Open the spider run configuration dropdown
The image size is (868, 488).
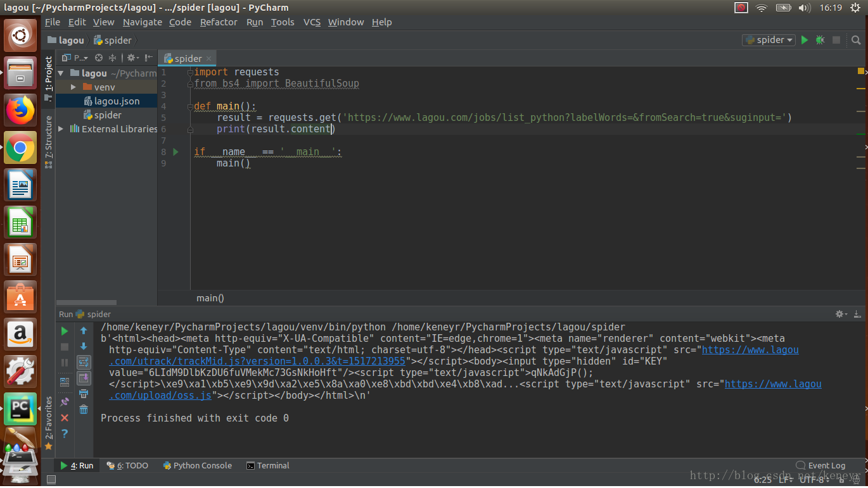(x=769, y=40)
